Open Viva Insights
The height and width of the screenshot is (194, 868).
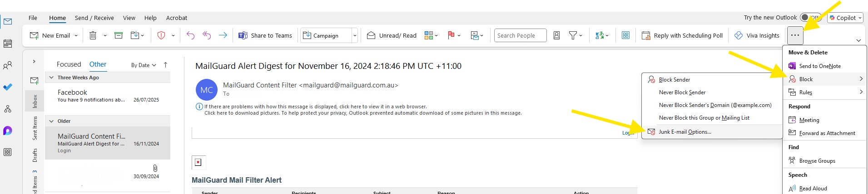757,35
